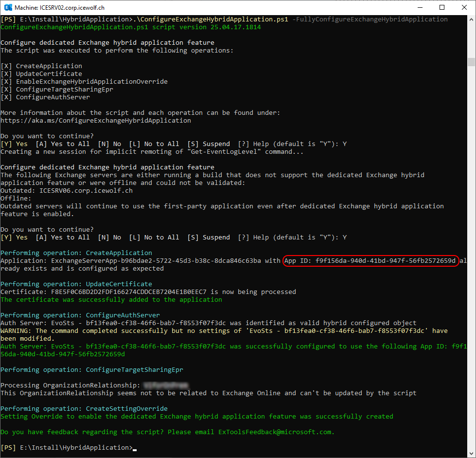Click the 'script version 25.04.17.1814' line
This screenshot has width=476, height=458.
pos(130,27)
